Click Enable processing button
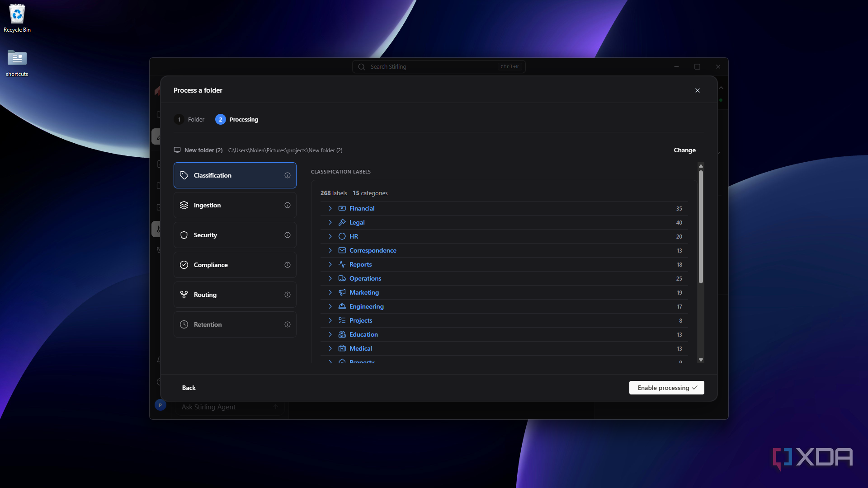The width and height of the screenshot is (868, 488). click(x=667, y=388)
